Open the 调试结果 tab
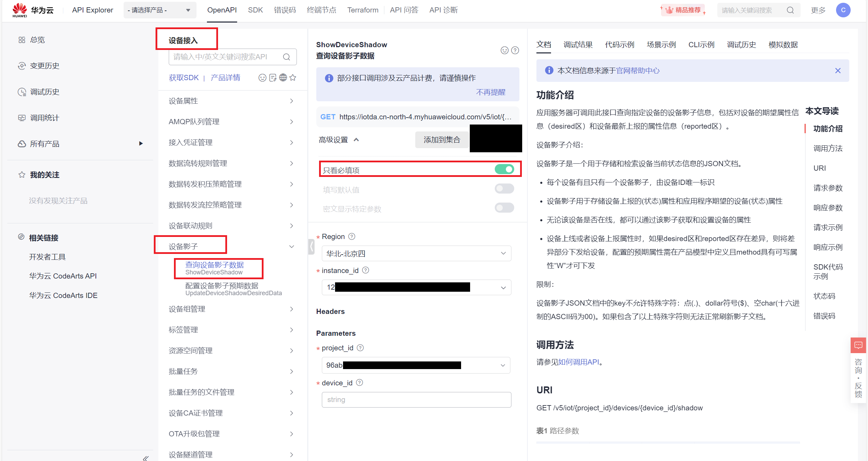 578,45
